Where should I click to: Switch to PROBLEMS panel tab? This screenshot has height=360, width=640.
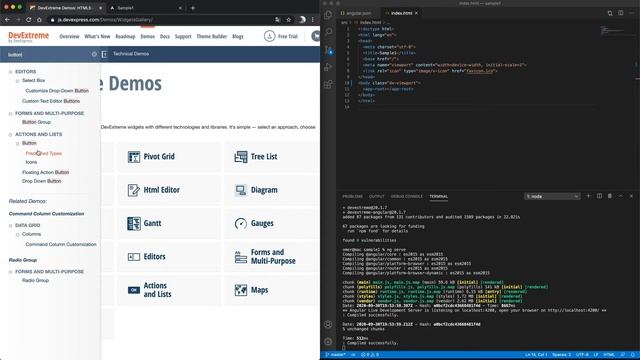353,196
